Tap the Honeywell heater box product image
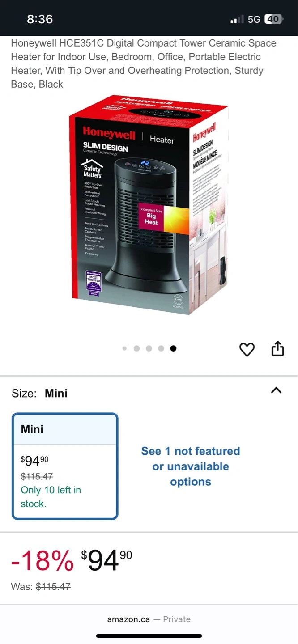The image size is (298, 644). [x=149, y=205]
